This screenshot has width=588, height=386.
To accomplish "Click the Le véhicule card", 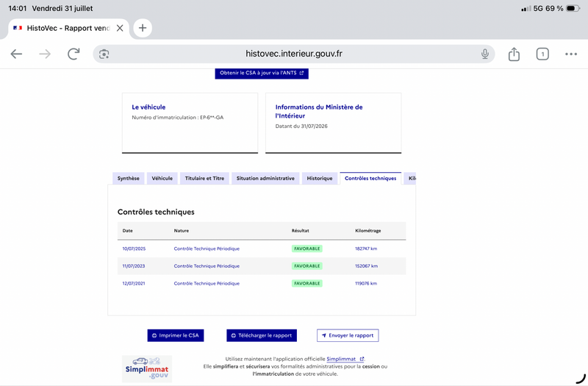I will click(x=190, y=123).
